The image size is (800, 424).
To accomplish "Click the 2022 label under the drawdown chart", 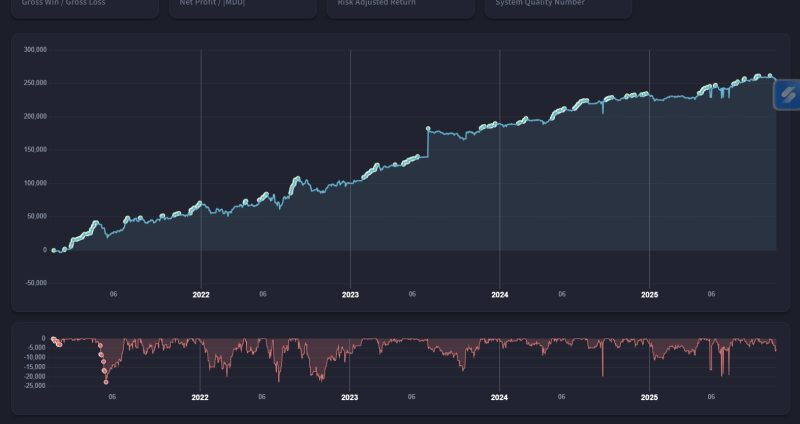I will tap(201, 397).
